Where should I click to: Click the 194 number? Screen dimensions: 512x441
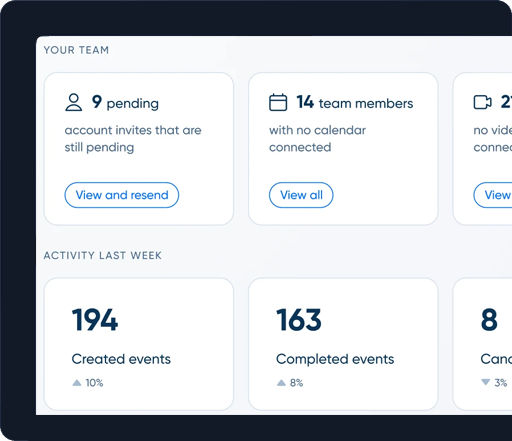[x=95, y=320]
